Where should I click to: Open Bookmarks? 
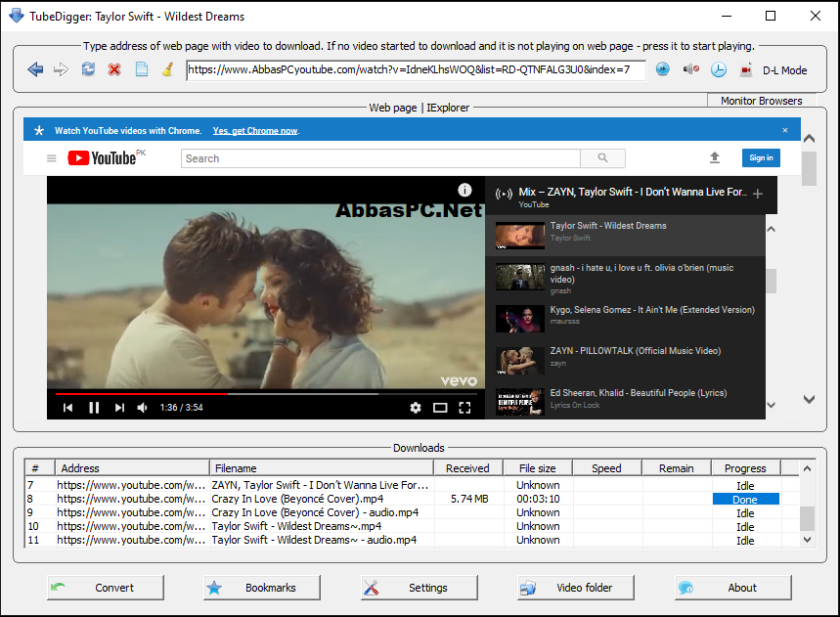[262, 588]
